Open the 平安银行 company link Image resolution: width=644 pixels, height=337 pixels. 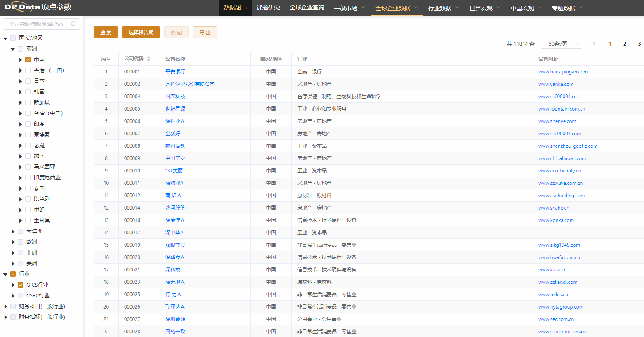(x=175, y=72)
